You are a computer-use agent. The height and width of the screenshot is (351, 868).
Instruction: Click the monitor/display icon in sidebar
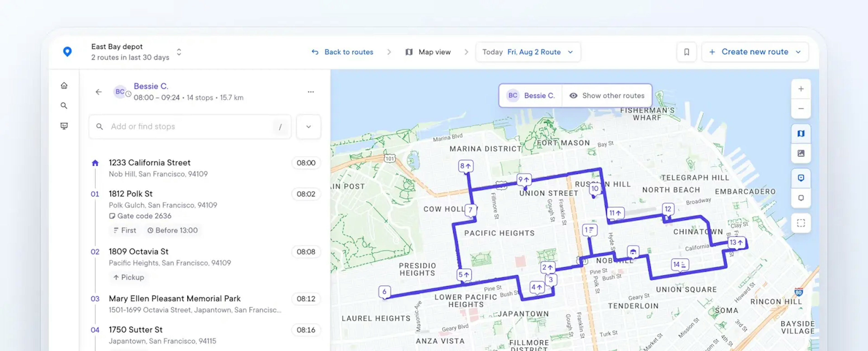pyautogui.click(x=64, y=126)
